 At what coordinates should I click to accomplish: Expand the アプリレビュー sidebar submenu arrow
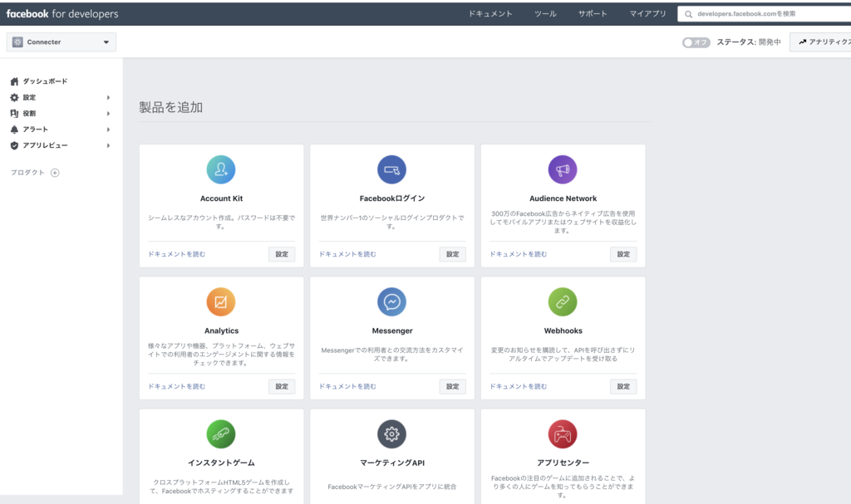click(x=109, y=145)
